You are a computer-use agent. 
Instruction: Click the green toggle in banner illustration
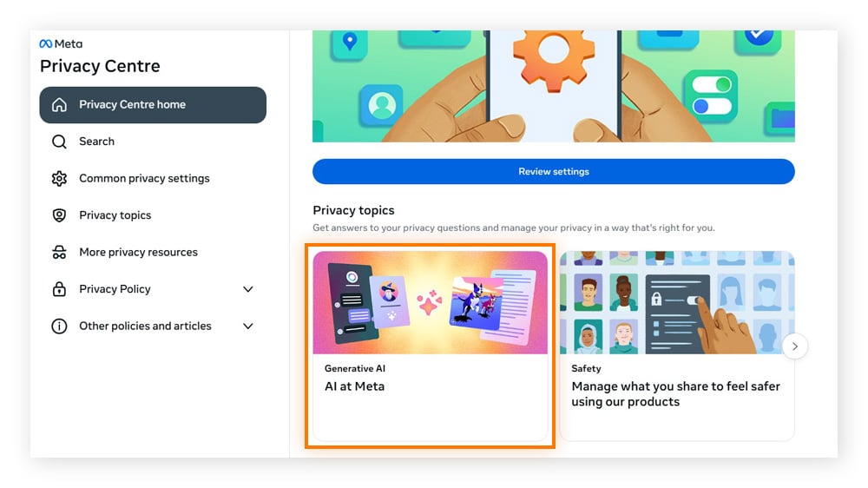[712, 85]
